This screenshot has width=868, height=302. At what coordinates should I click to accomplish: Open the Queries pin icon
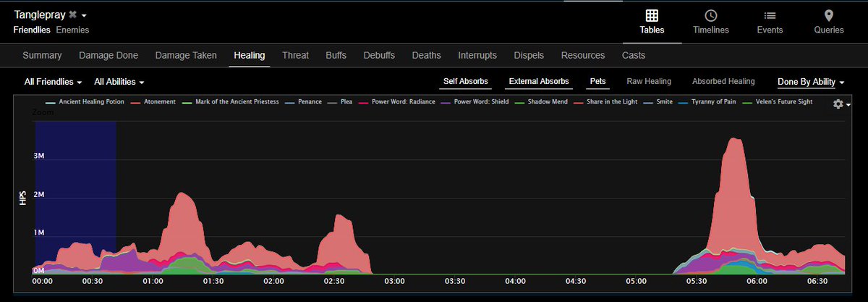[829, 15]
